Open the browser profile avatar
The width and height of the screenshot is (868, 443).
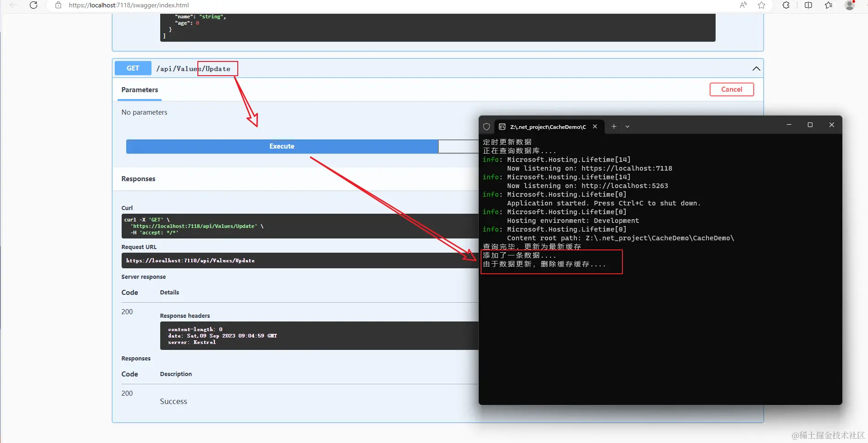850,5
